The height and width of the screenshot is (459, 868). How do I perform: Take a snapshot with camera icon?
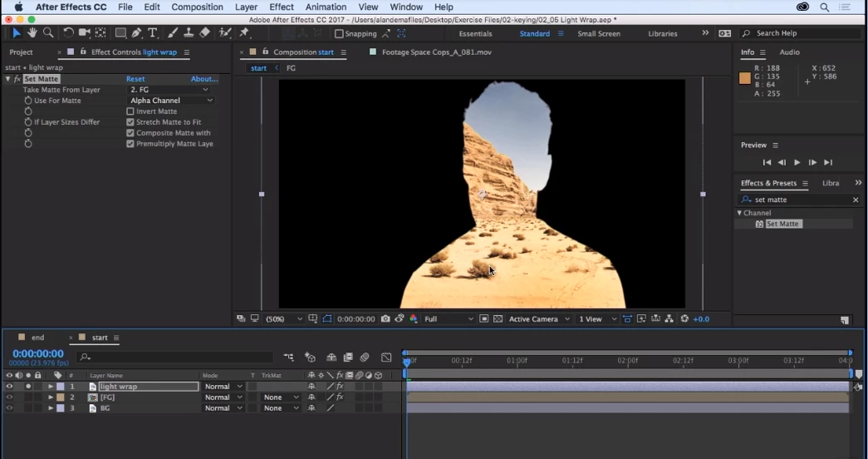(385, 319)
